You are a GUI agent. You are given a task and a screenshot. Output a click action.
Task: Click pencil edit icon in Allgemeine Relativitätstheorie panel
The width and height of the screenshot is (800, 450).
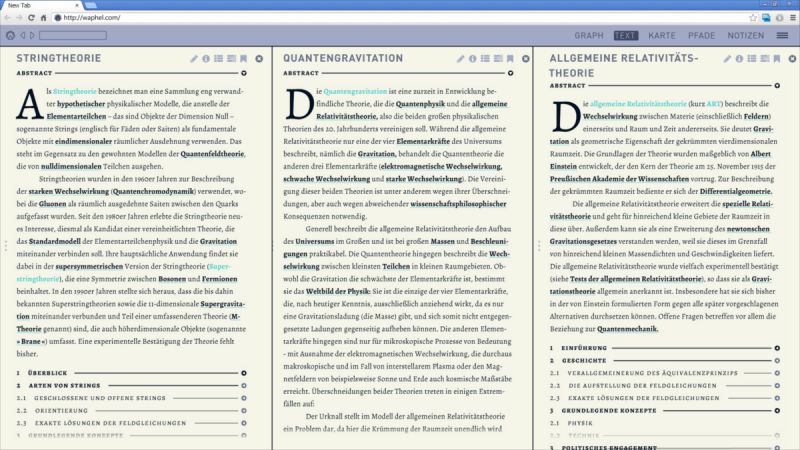click(727, 59)
